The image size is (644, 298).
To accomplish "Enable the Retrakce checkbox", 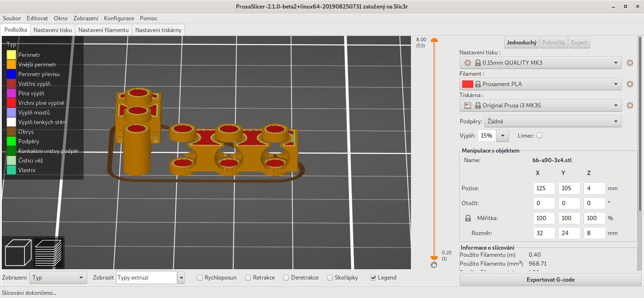I will point(248,278).
